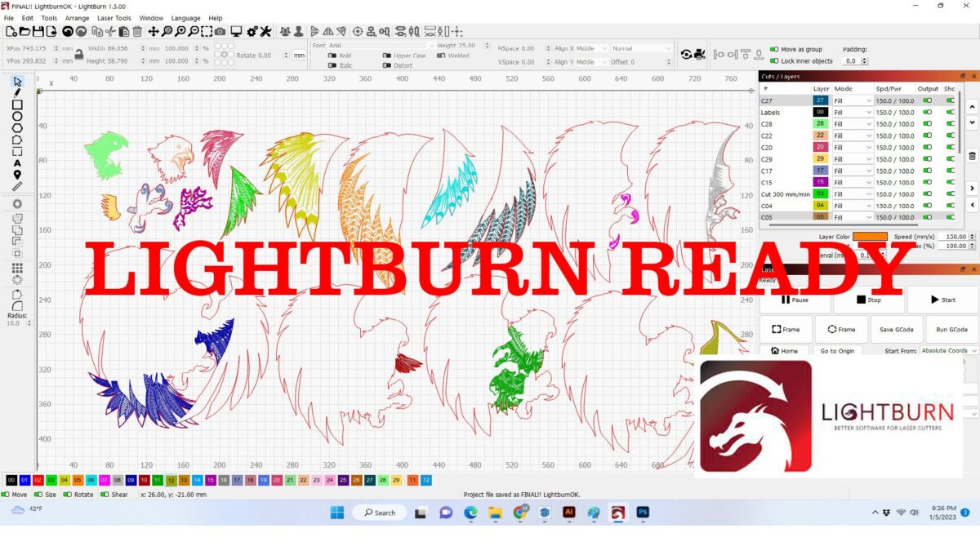The image size is (980, 551).
Task: Open the Arrange menu
Action: pyautogui.click(x=77, y=18)
